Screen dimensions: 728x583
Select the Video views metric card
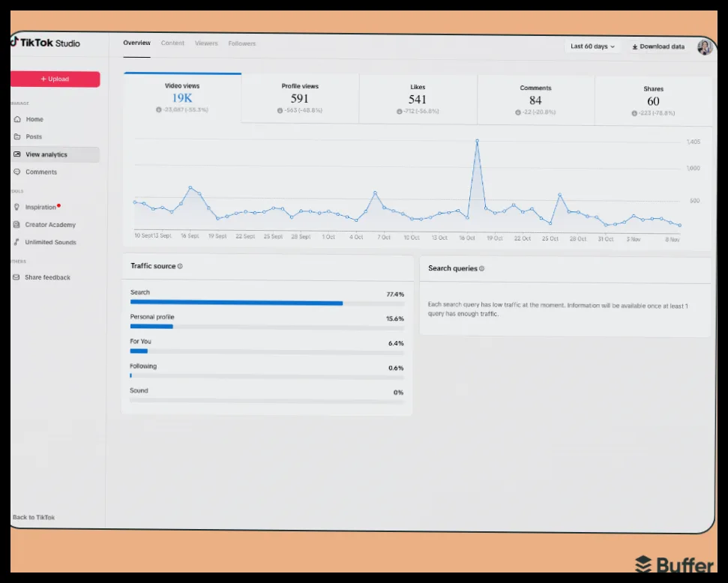pos(182,97)
